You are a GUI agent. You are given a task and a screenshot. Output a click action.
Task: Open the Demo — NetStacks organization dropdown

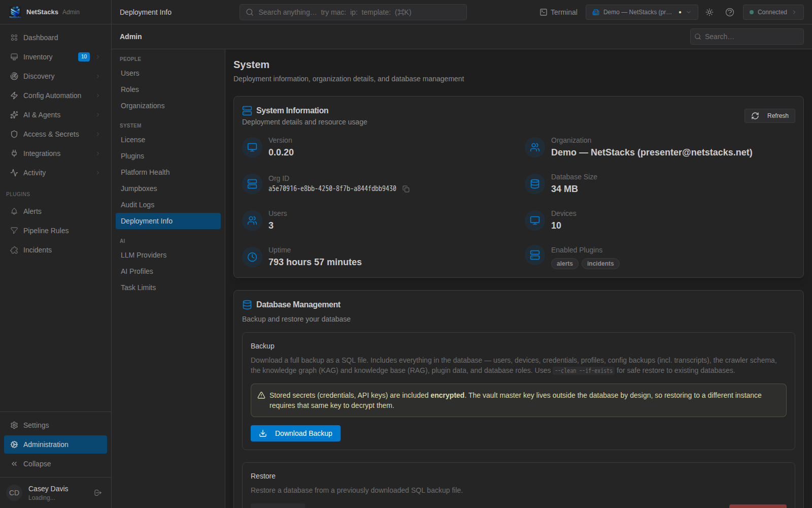[641, 12]
